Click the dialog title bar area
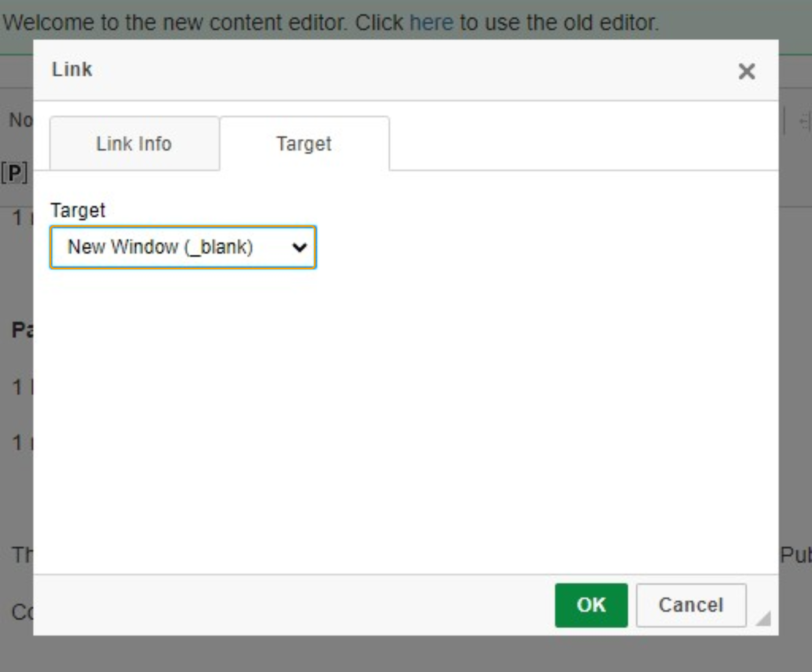 click(387, 70)
